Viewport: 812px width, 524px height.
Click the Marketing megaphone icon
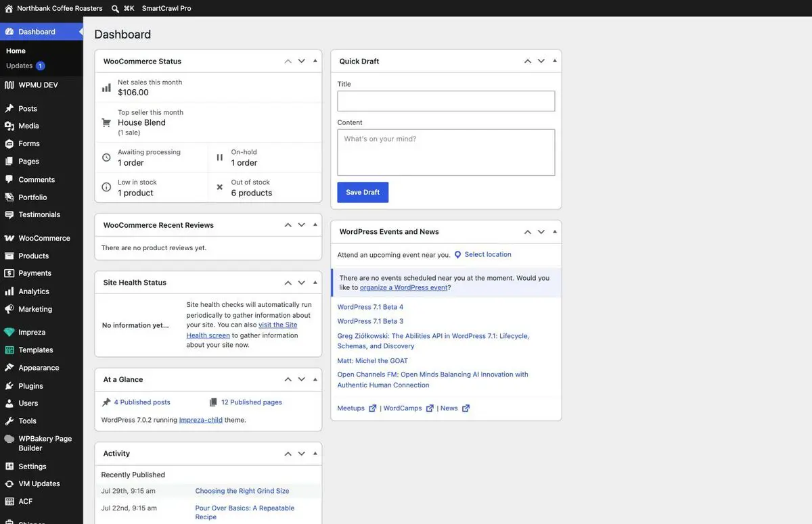(9, 309)
